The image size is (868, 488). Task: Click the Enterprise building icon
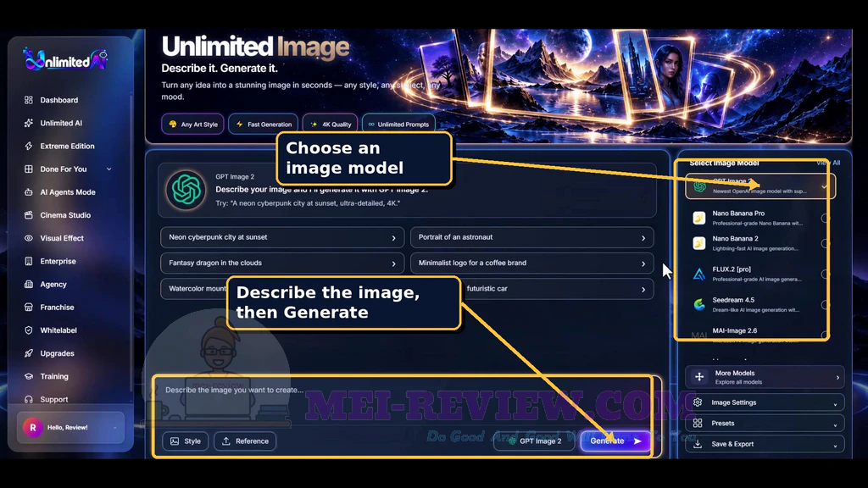coord(29,261)
